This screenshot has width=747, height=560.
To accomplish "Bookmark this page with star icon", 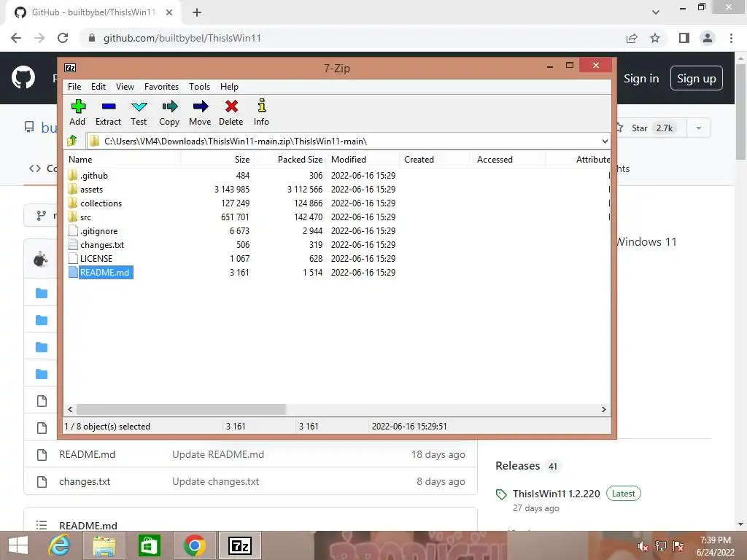I will [x=655, y=38].
